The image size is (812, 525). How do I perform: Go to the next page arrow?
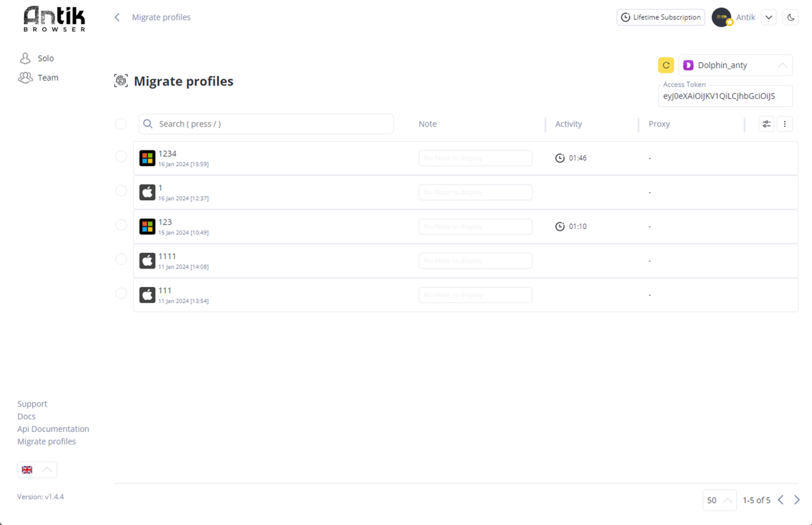(x=797, y=500)
